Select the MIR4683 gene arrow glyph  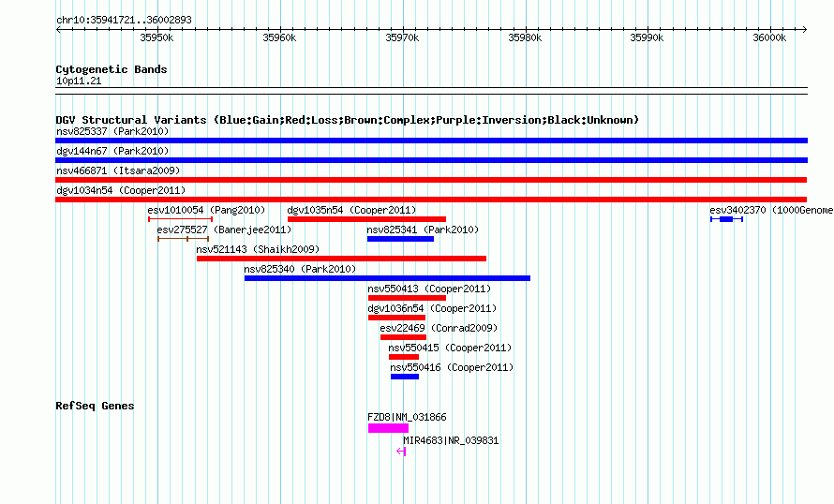tap(401, 452)
